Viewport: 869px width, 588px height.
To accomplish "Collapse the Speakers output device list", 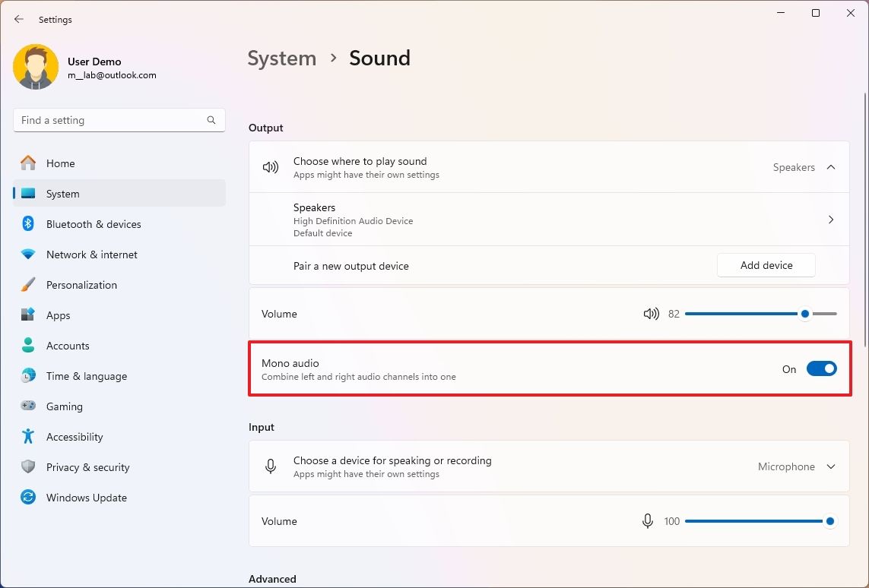I will (x=831, y=166).
